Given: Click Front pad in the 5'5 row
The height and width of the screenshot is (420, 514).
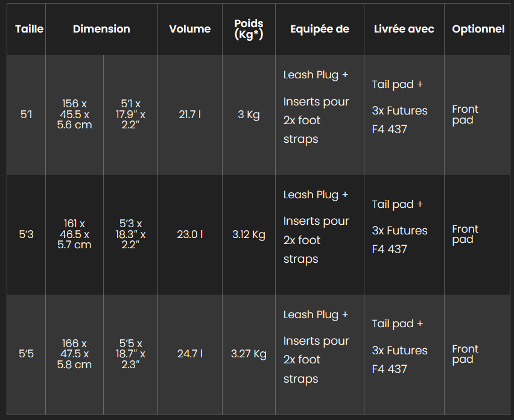Looking at the screenshot, I should pyautogui.click(x=465, y=354).
